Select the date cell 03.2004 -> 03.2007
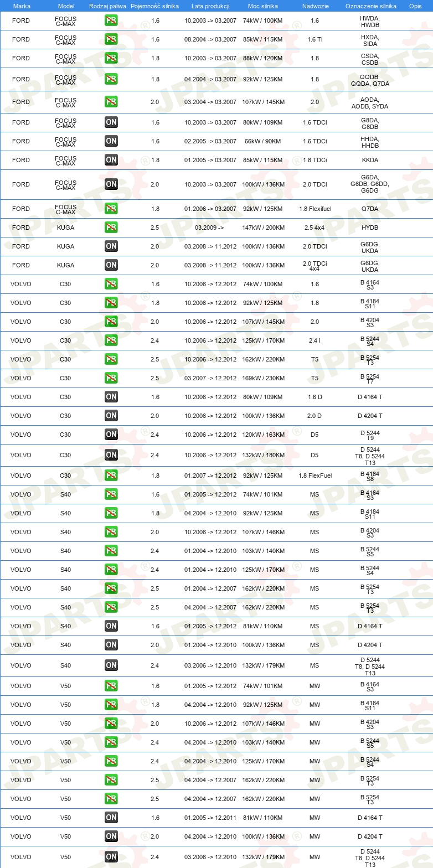Viewport: 433px width, 868px height. click(x=210, y=102)
